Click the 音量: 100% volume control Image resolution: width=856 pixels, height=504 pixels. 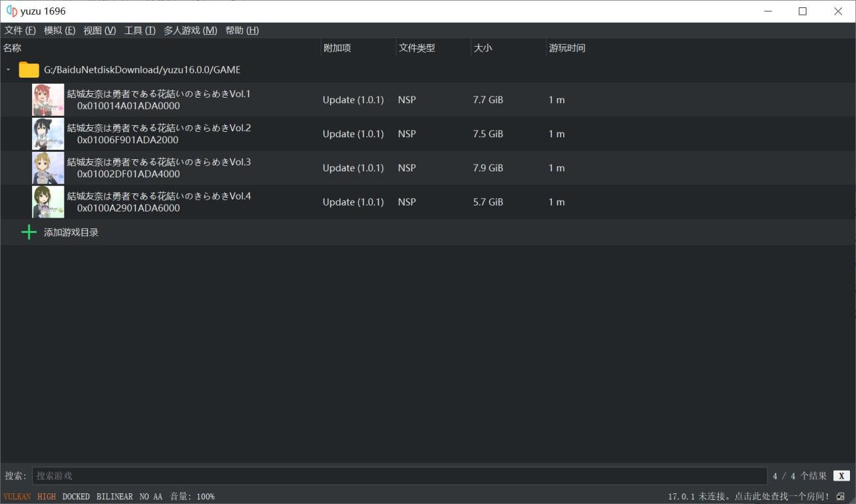pyautogui.click(x=192, y=497)
